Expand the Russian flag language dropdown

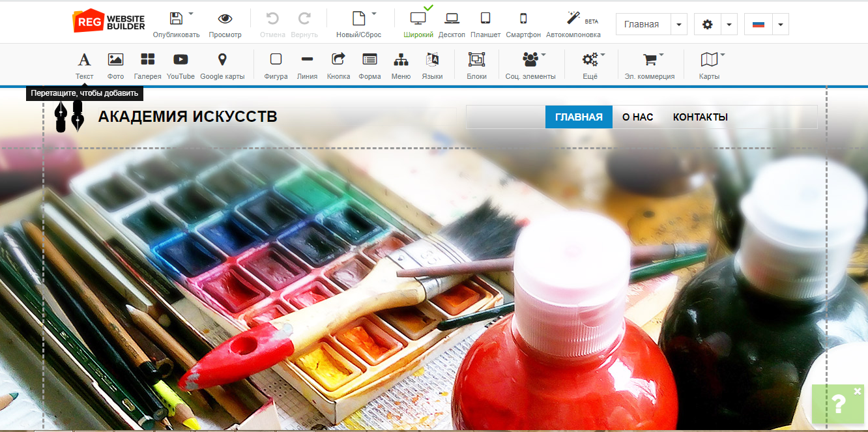coord(780,25)
